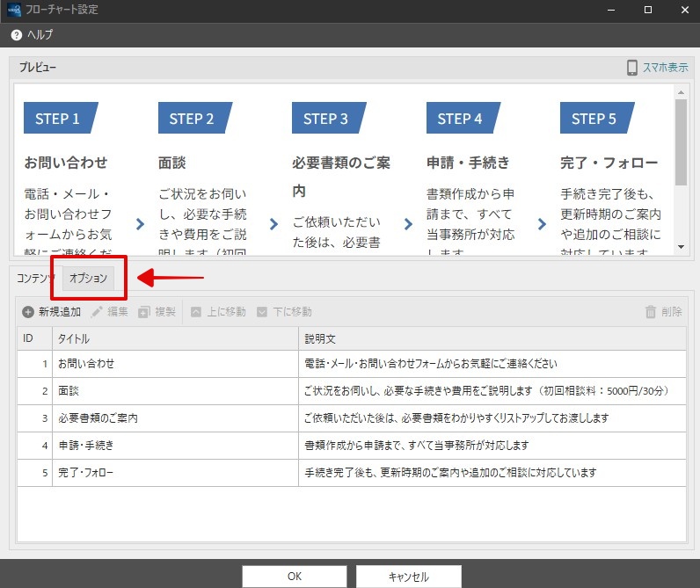The height and width of the screenshot is (588, 700).
Task: Select the お問い合わせ row in the table
Action: pyautogui.click(x=352, y=364)
